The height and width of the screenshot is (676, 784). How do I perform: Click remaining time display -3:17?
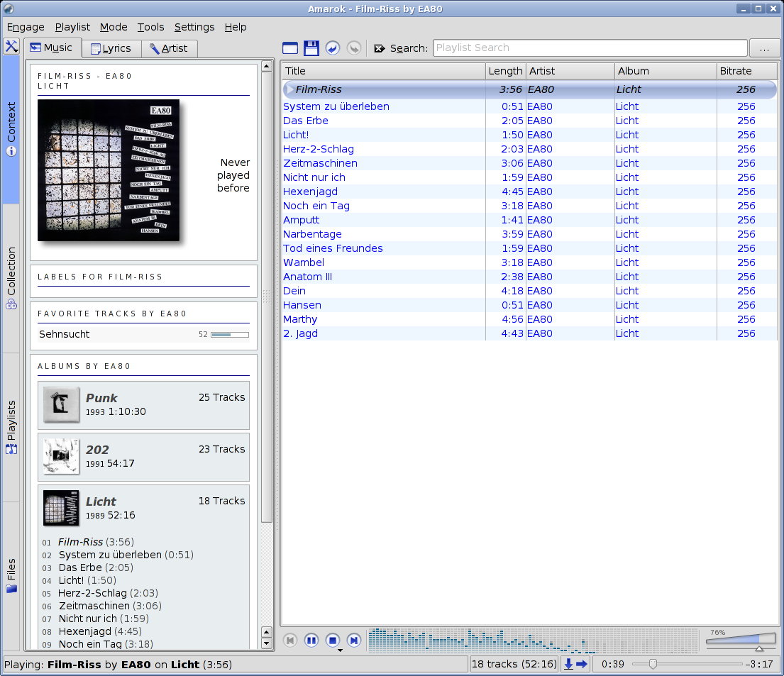coord(759,664)
